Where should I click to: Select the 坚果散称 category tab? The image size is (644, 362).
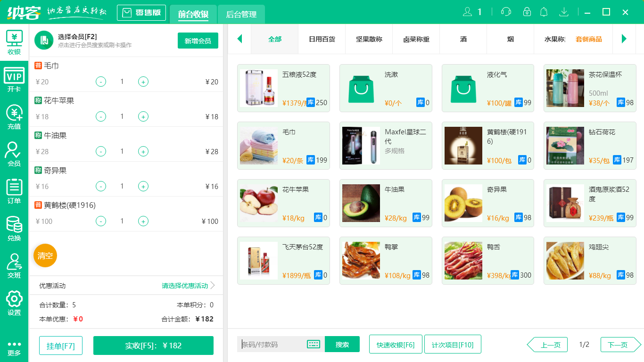pos(369,40)
